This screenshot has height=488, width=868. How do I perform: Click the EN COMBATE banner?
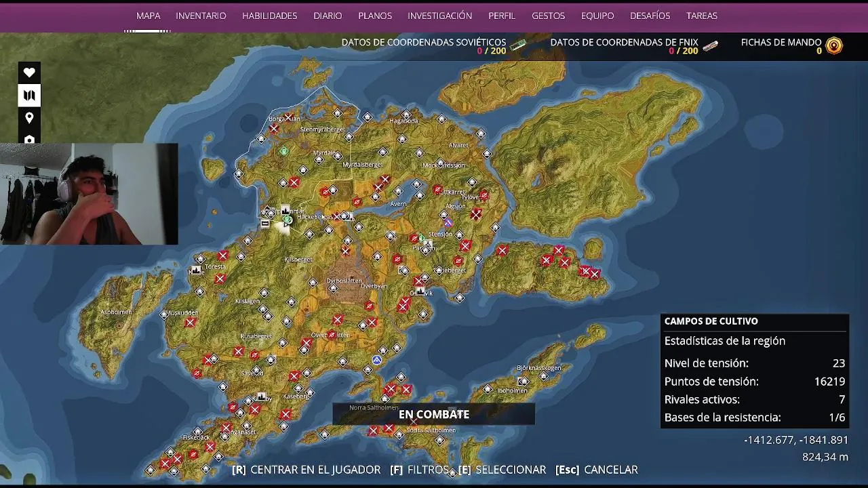point(433,414)
